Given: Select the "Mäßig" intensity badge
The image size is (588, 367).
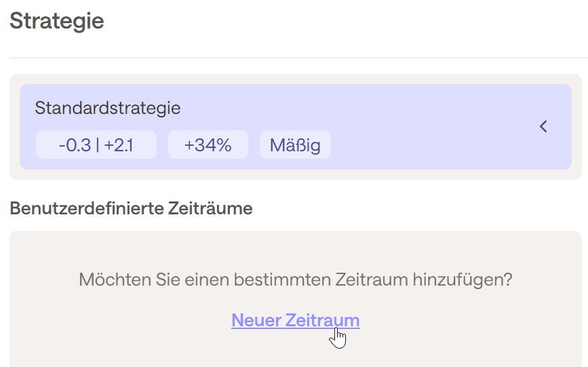Looking at the screenshot, I should coord(295,145).
